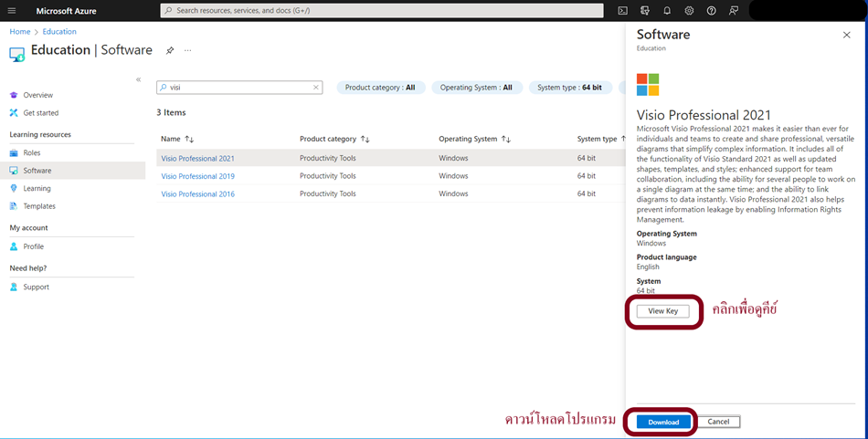The height and width of the screenshot is (439, 868).
Task: Open the notifications bell
Action: [x=667, y=11]
